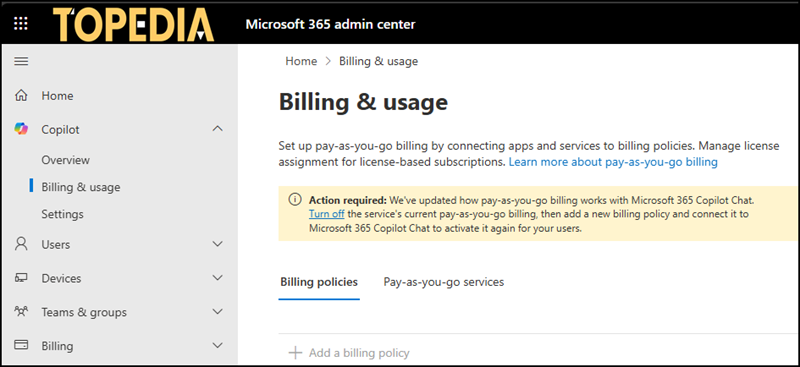The height and width of the screenshot is (367, 800).
Task: Click the Home breadcrumb link
Action: [301, 61]
